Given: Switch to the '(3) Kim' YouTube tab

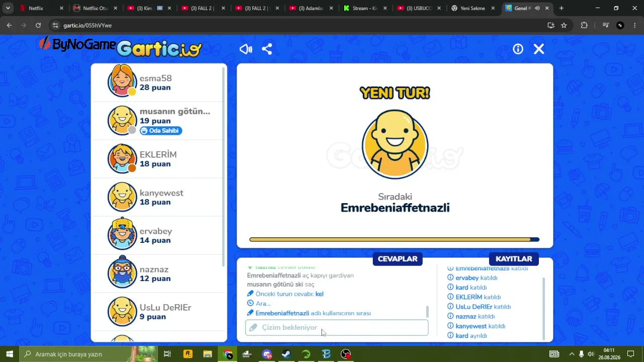Looking at the screenshot, I should tap(149, 8).
